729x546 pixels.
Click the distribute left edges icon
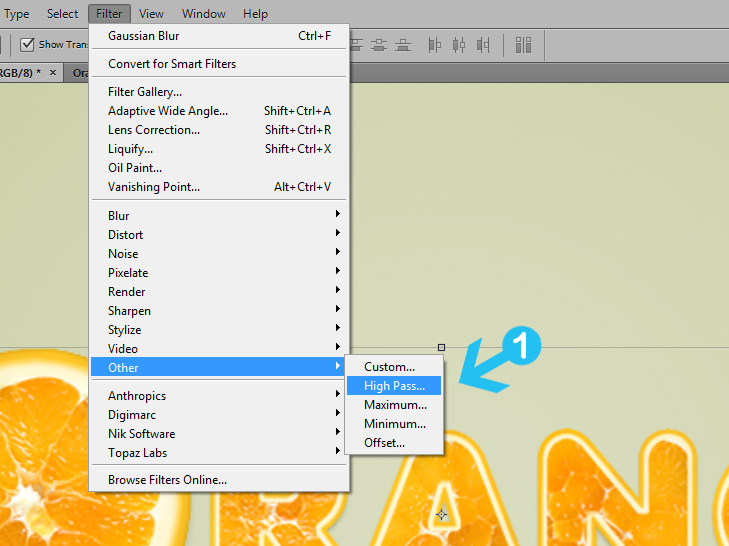pos(434,45)
